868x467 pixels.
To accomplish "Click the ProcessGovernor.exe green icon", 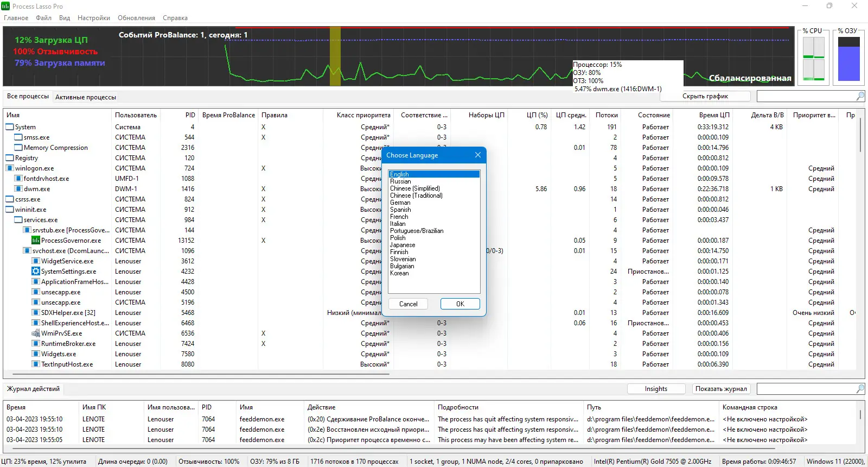I will [x=36, y=241].
